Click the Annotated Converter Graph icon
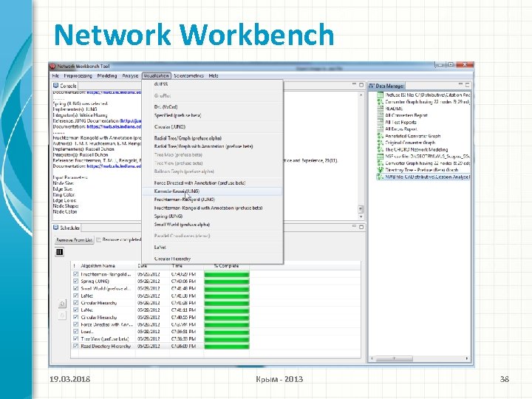Viewport: 532px width, 399px height. [381, 136]
